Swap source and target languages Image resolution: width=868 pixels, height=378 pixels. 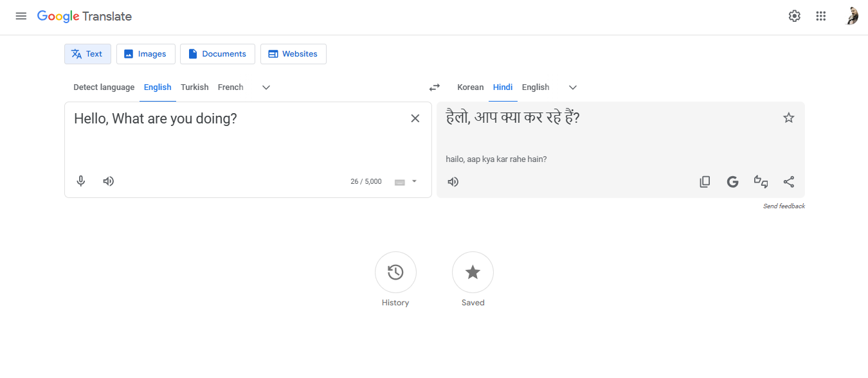[x=435, y=87]
